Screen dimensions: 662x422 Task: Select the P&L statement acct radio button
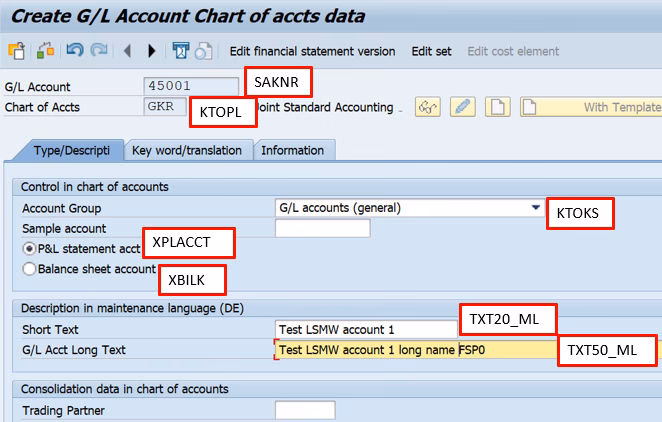click(29, 249)
